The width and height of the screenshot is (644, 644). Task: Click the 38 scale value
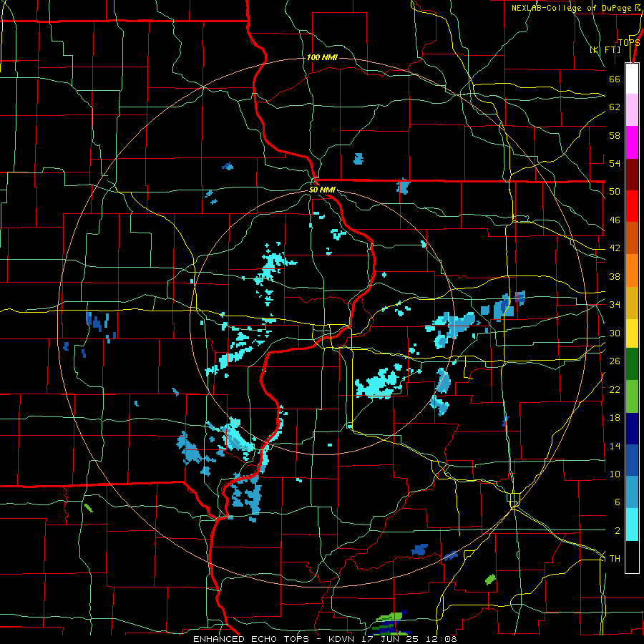pyautogui.click(x=615, y=276)
